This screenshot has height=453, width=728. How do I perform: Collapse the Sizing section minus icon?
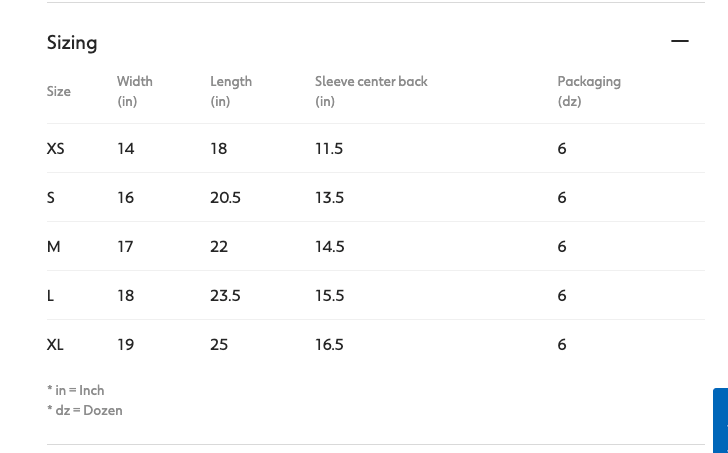pos(680,41)
